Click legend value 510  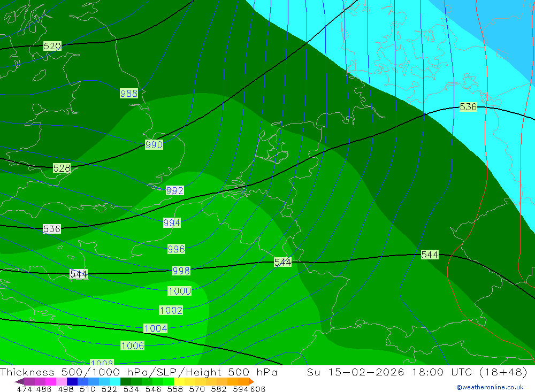pyautogui.click(x=88, y=389)
